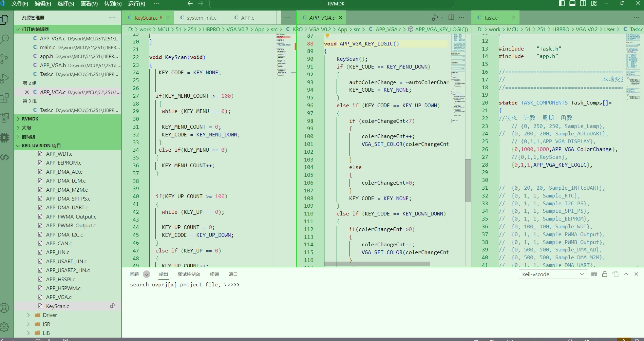This screenshot has height=341, width=644.
Task: Open the Accounts icon in activity bar
Action: click(5, 308)
